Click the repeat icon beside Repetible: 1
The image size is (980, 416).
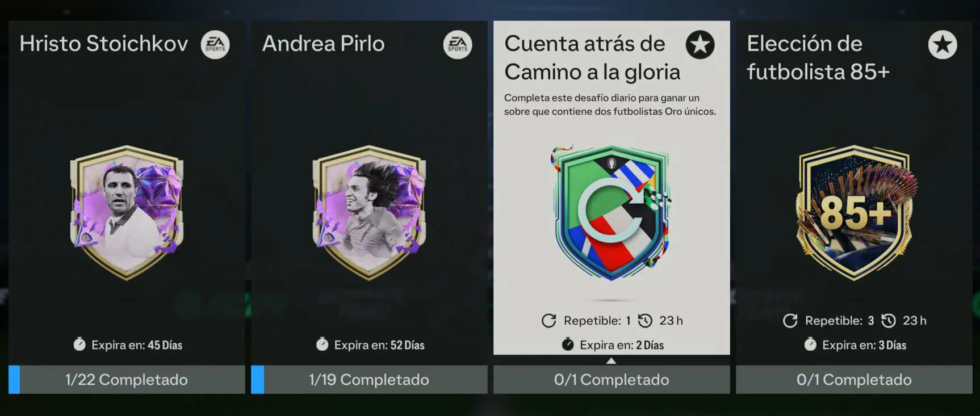pyautogui.click(x=549, y=321)
